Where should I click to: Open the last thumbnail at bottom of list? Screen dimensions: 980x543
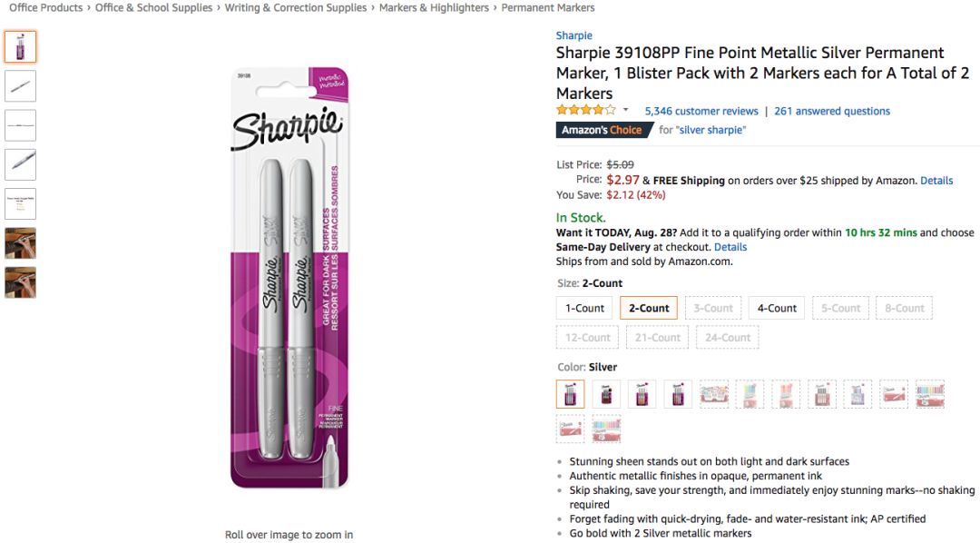(20, 282)
